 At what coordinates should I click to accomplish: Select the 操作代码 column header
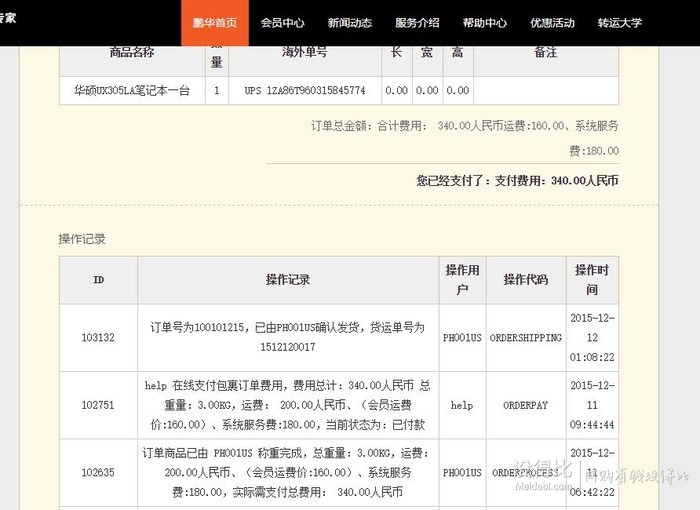(x=526, y=280)
